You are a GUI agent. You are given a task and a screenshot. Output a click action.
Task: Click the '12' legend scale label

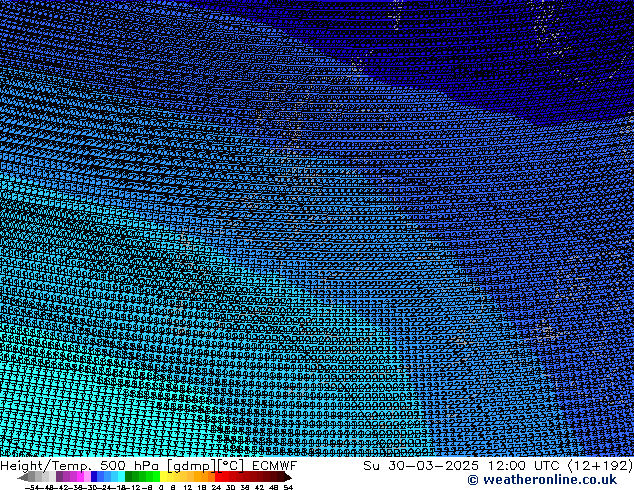[188, 488]
